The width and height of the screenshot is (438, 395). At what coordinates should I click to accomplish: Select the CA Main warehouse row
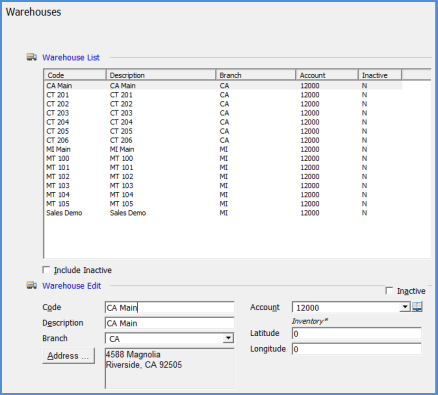point(223,86)
